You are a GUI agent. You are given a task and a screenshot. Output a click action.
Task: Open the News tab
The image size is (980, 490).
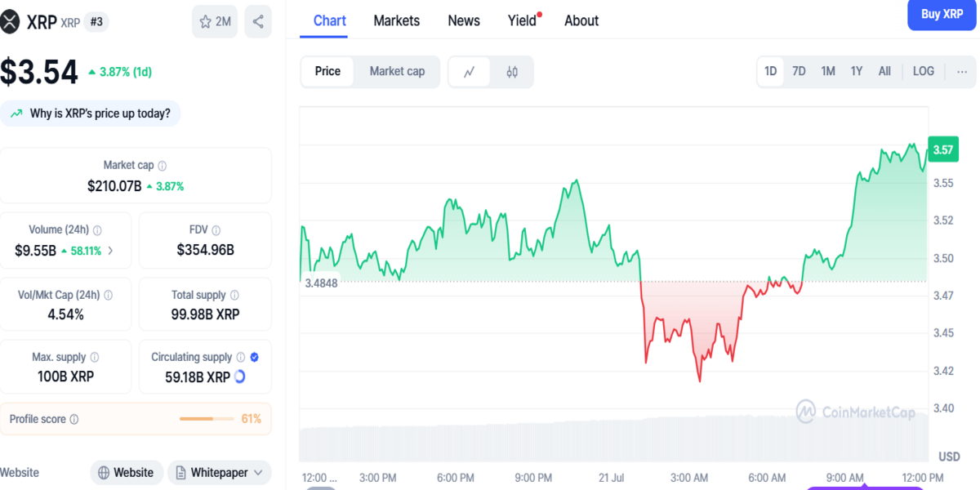(x=464, y=20)
